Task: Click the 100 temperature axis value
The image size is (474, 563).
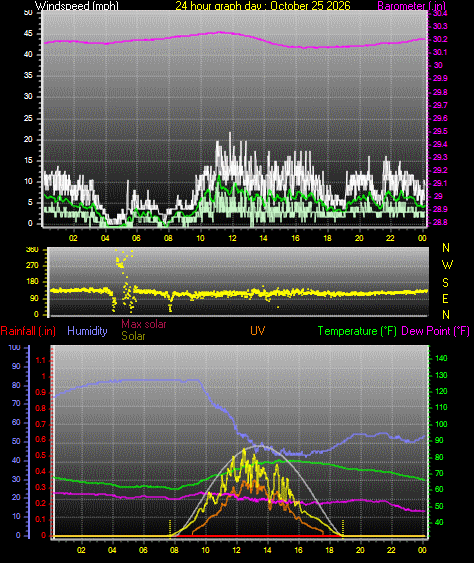Action: (441, 424)
